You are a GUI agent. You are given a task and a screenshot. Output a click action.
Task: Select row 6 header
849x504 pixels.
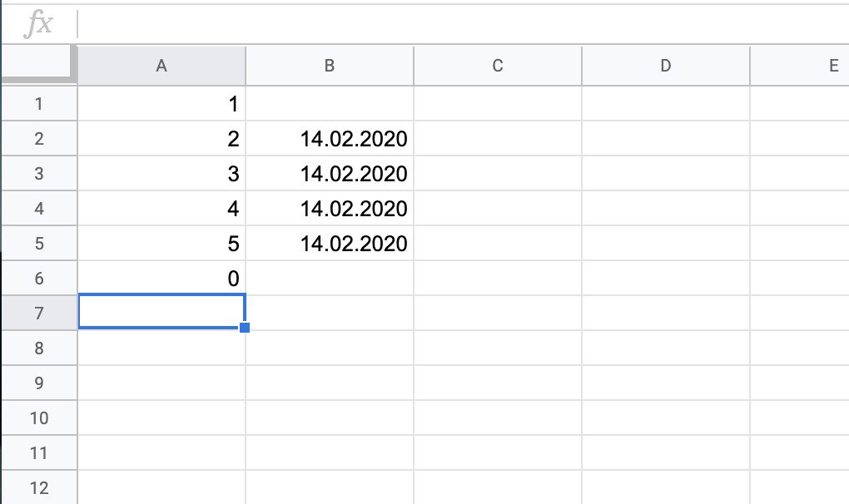[38, 279]
